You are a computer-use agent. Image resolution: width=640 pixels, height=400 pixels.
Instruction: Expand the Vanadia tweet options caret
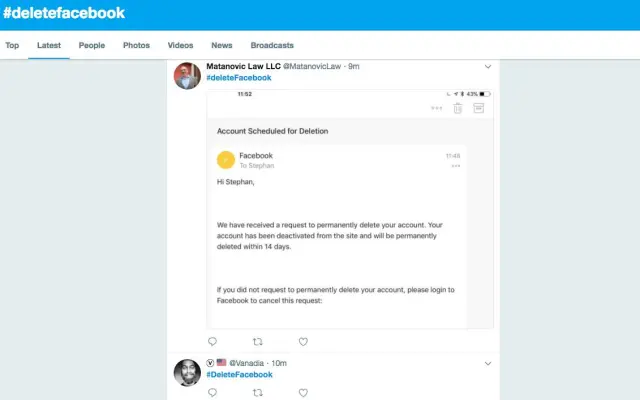click(x=488, y=363)
